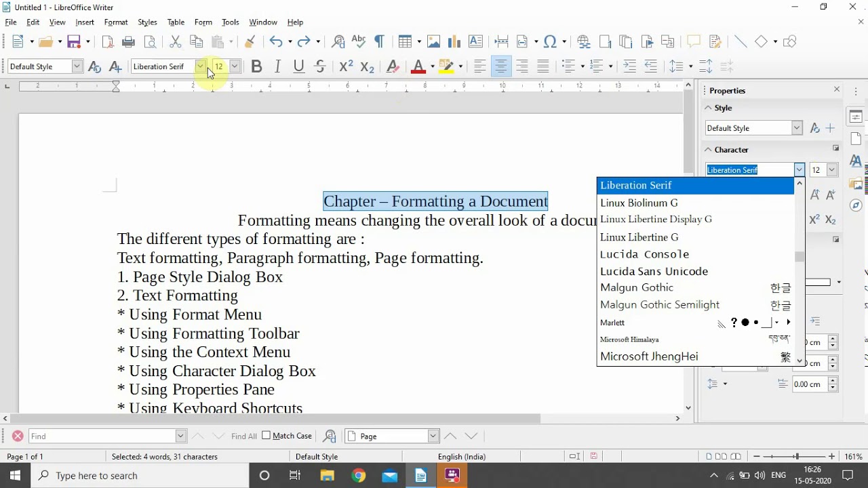Image resolution: width=868 pixels, height=488 pixels.
Task: Open the Font Color dropdown arrow
Action: pyautogui.click(x=432, y=66)
